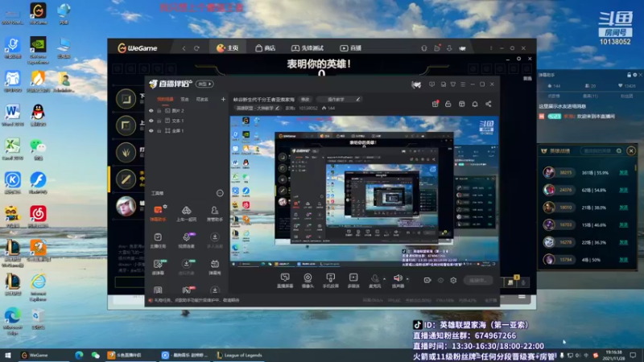
Task: Toggle the lock icon in danmaku helper panel
Action: (x=629, y=75)
